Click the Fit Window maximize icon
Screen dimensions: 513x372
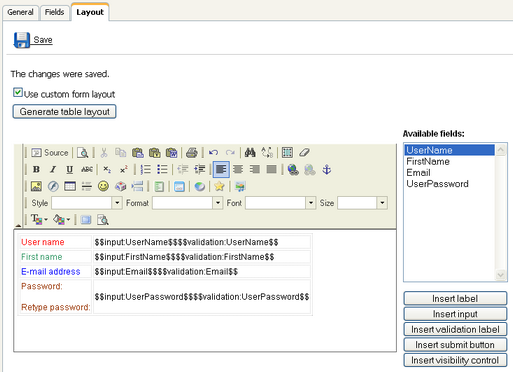pos(86,220)
